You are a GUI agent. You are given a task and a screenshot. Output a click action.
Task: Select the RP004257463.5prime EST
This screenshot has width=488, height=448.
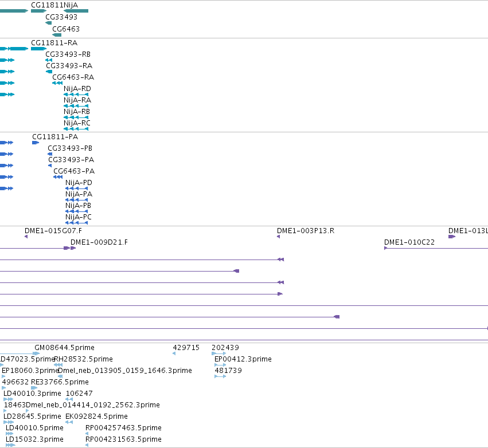(87, 434)
